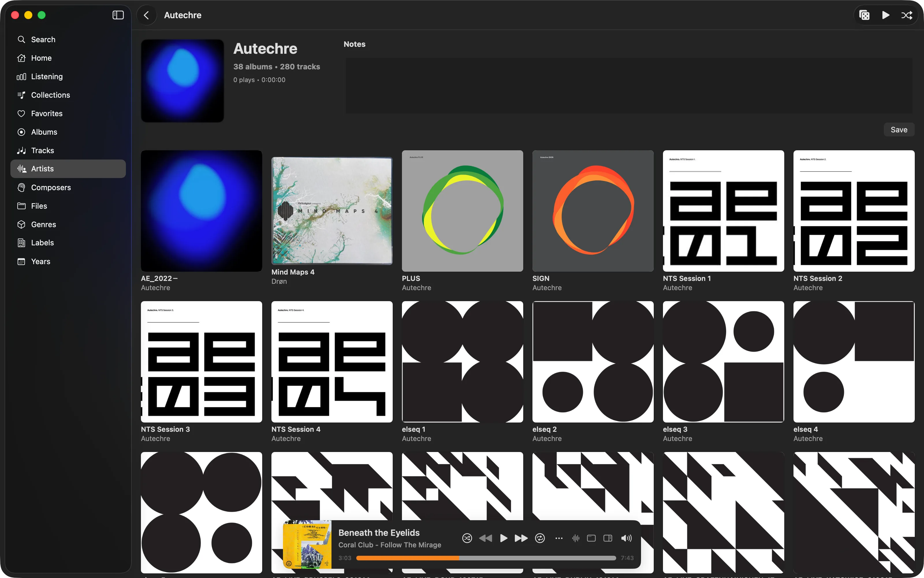Click artist Autechre under PLUS
Viewport: 924px width, 578px height.
417,288
